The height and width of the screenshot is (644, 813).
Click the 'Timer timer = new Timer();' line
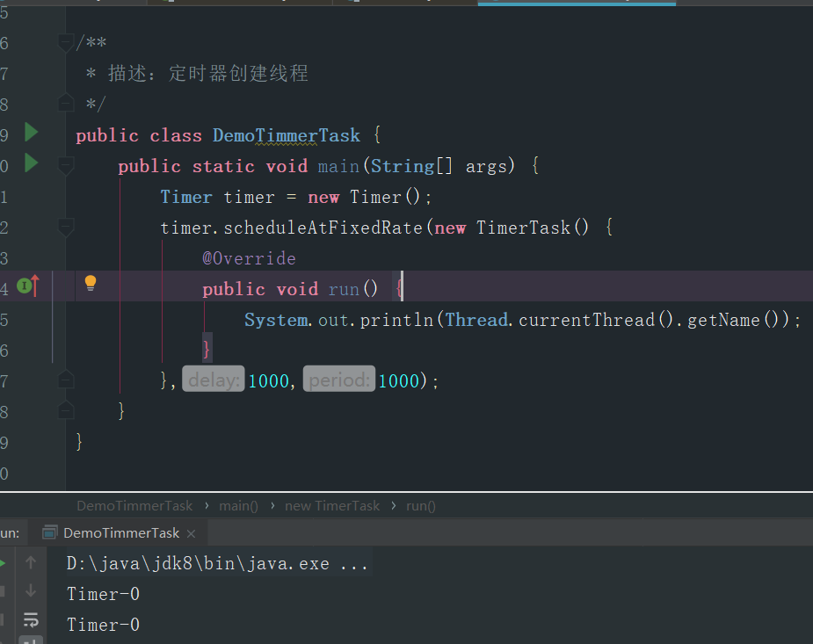[295, 197]
